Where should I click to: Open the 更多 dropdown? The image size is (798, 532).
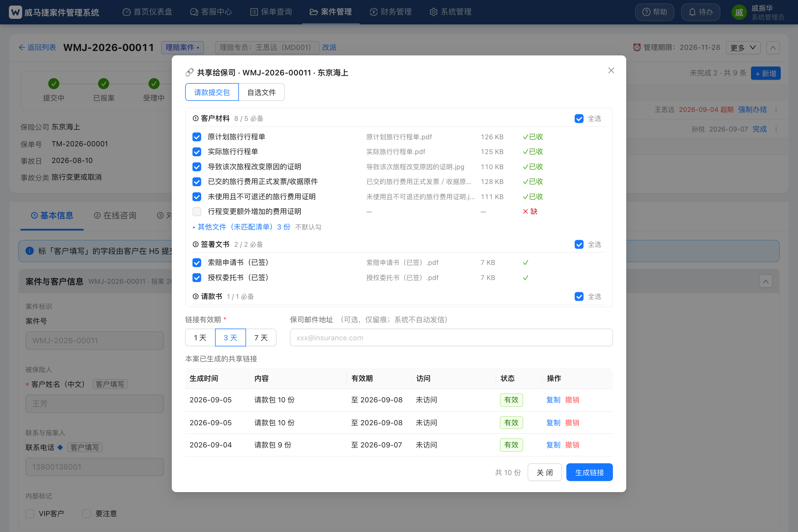tap(743, 48)
